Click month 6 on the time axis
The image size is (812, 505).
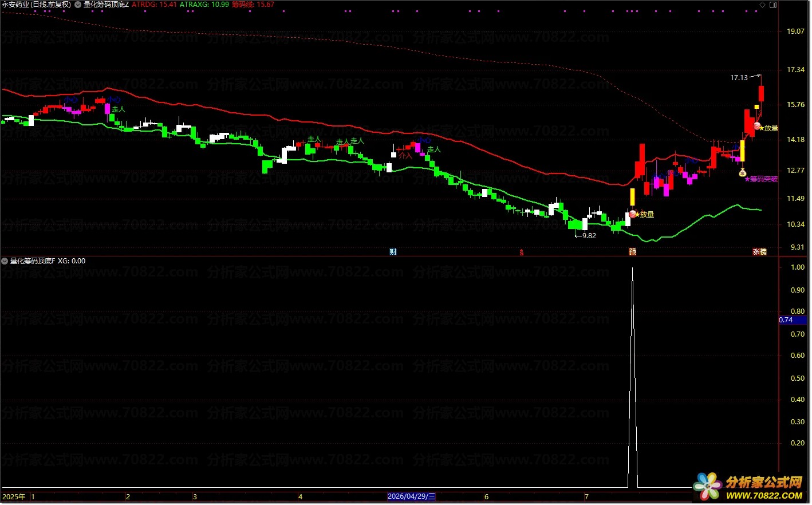487,496
